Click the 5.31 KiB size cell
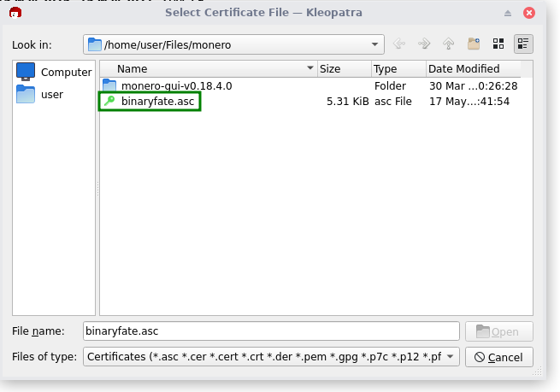Image resolution: width=560 pixels, height=392 pixels. (347, 102)
